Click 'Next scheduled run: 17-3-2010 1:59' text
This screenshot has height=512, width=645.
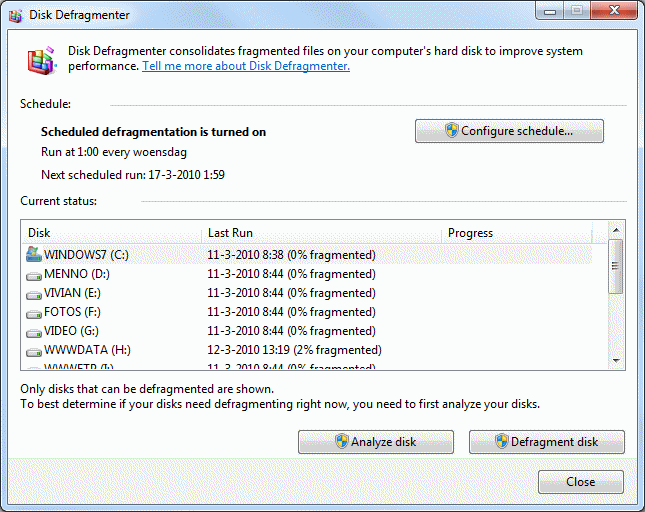coord(132,175)
